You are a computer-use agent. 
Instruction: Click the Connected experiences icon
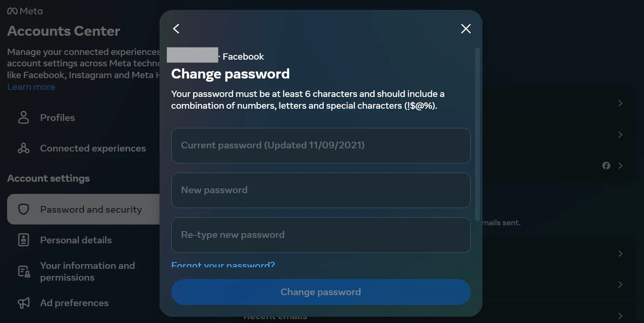point(24,148)
